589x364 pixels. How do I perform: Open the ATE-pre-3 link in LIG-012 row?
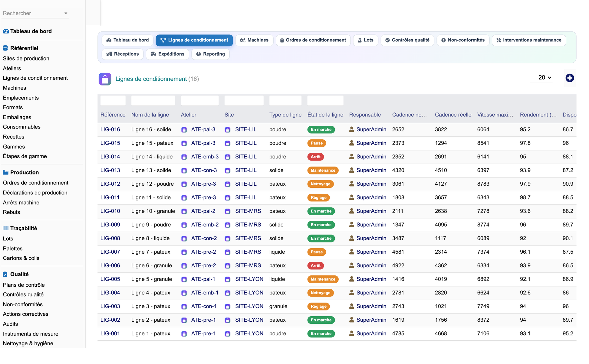203,184
